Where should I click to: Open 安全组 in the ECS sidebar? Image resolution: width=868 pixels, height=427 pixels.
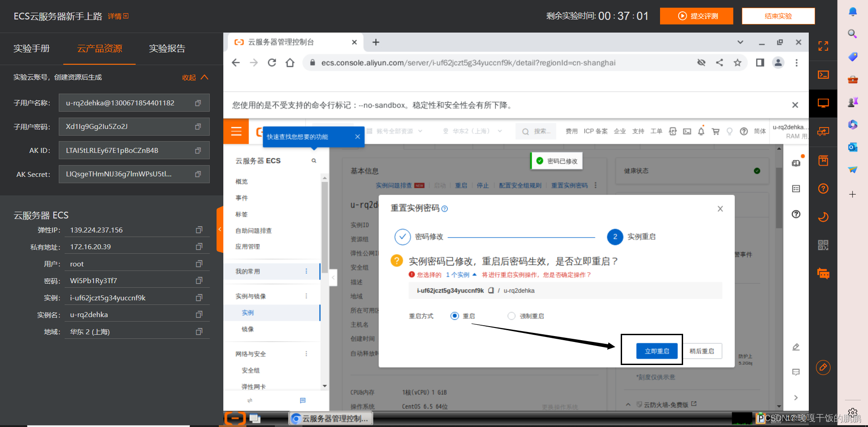click(x=250, y=370)
